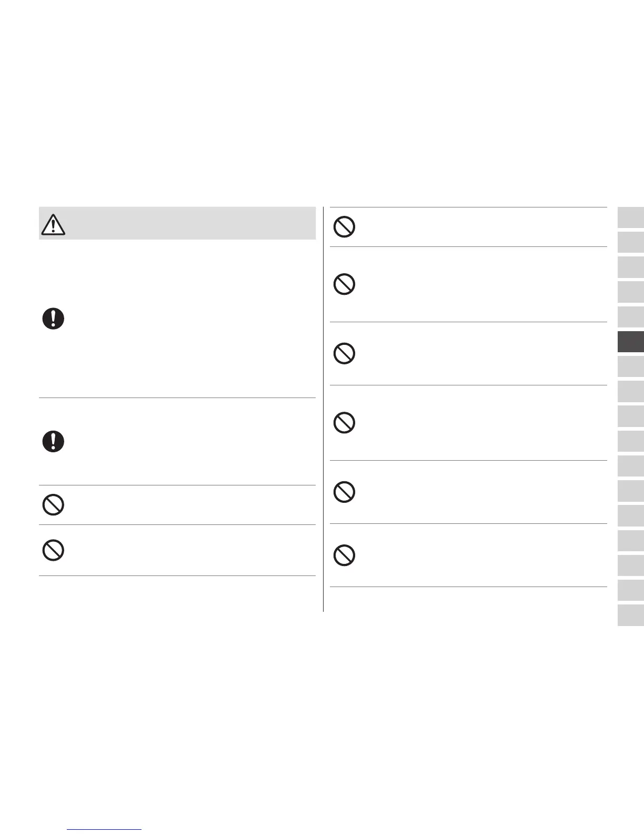The width and height of the screenshot is (644, 834).
Task: Click the last prohibition icon in right column
Action: 344,555
